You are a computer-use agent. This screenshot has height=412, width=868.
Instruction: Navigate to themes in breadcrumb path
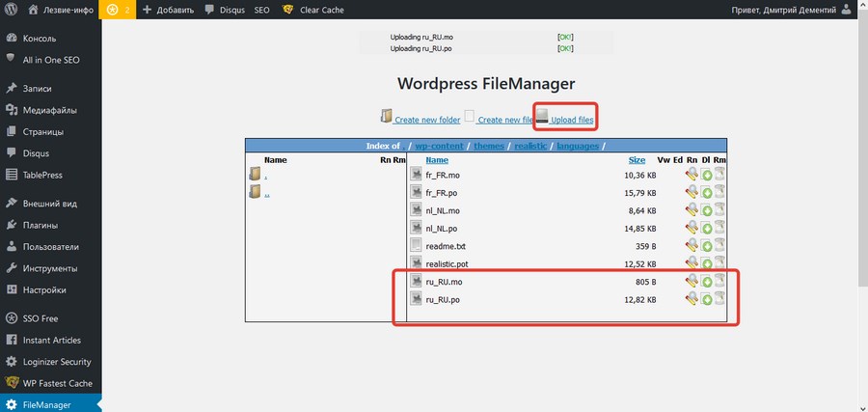click(489, 146)
